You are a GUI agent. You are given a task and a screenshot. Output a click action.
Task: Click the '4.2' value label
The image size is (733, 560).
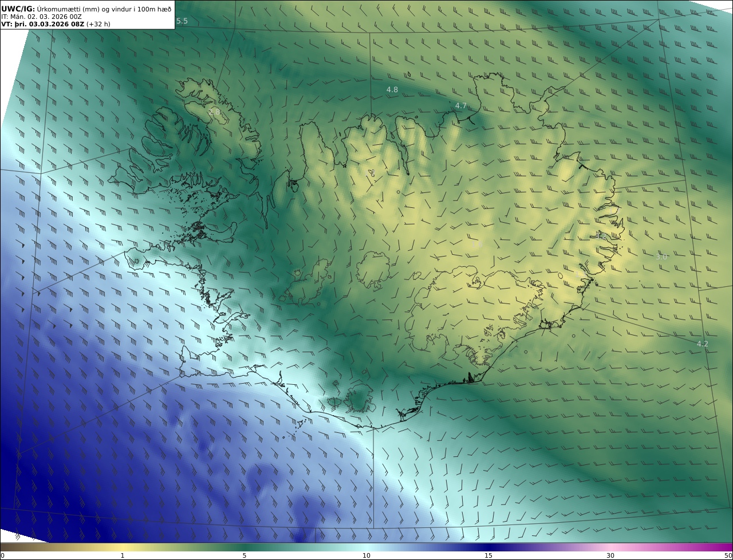click(703, 344)
